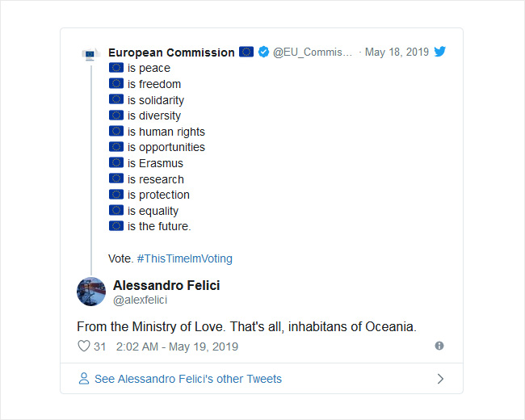Open the @EU_Commis... handle link
The image size is (525, 420).
(x=313, y=52)
